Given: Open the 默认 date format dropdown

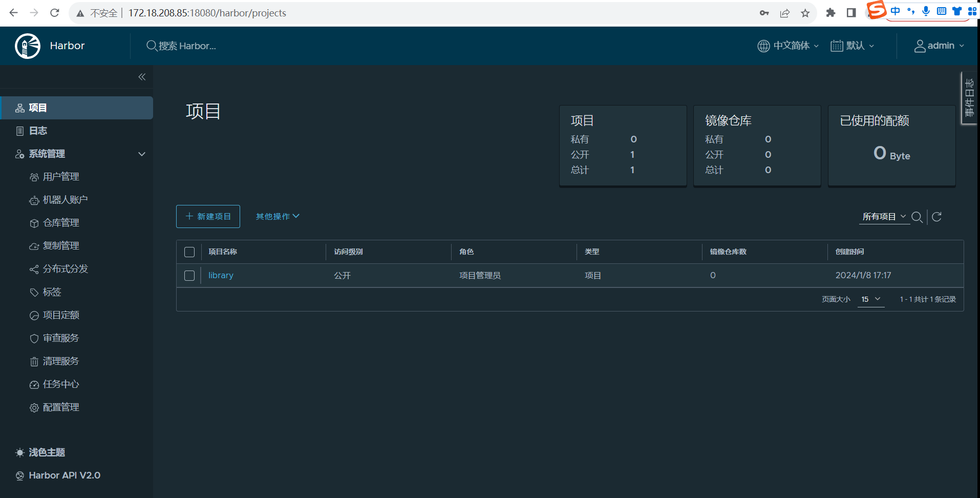Looking at the screenshot, I should tap(853, 46).
